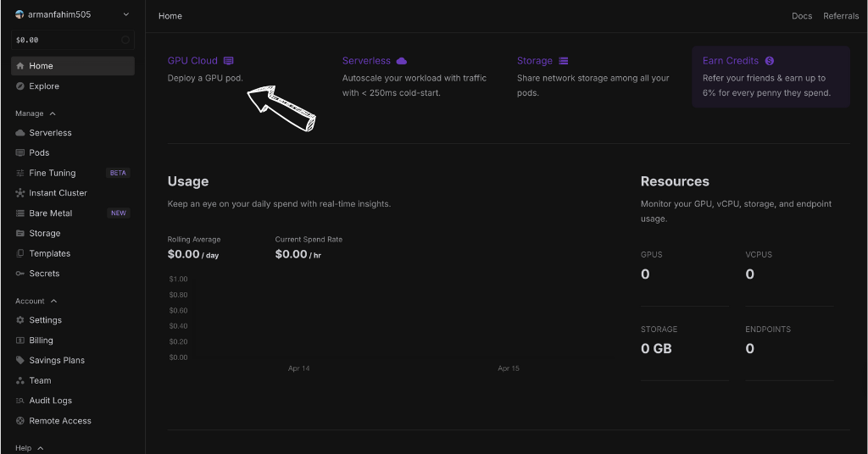Click the Bare Metal server icon

[20, 213]
